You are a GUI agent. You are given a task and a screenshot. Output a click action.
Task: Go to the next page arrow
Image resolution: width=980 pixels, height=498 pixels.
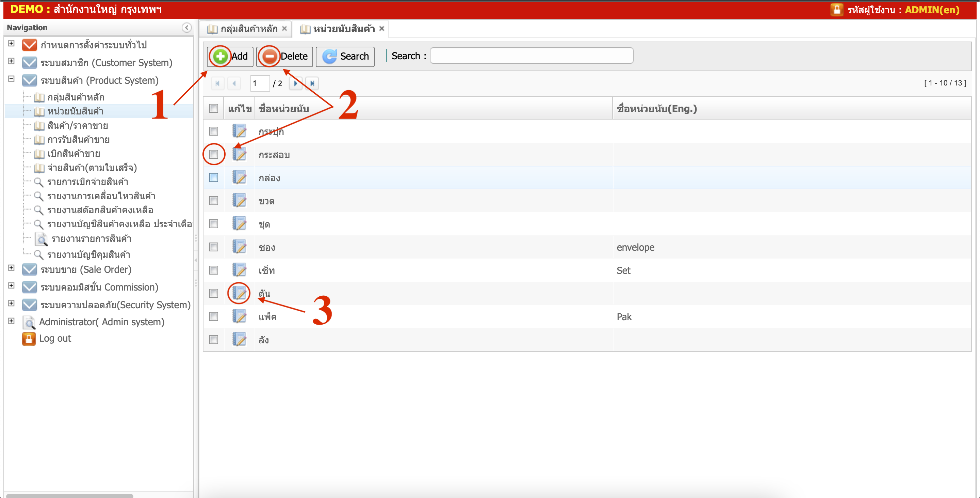click(296, 83)
